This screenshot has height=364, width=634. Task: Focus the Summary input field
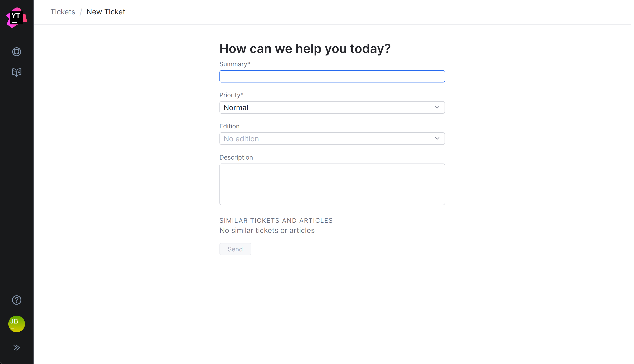tap(332, 76)
